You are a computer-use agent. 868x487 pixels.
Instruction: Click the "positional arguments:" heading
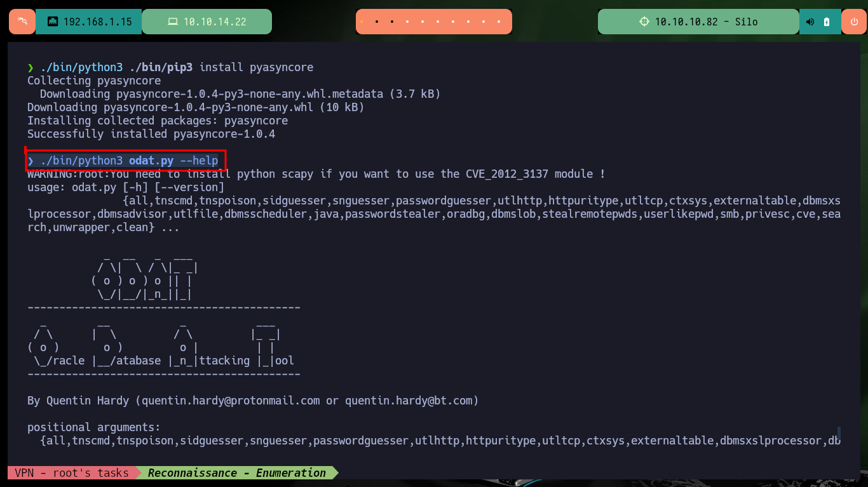tap(94, 427)
